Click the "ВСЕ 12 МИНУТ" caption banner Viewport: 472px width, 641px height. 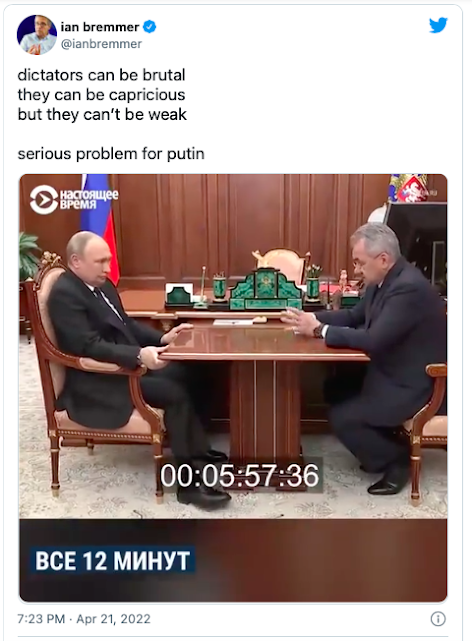coord(112,560)
